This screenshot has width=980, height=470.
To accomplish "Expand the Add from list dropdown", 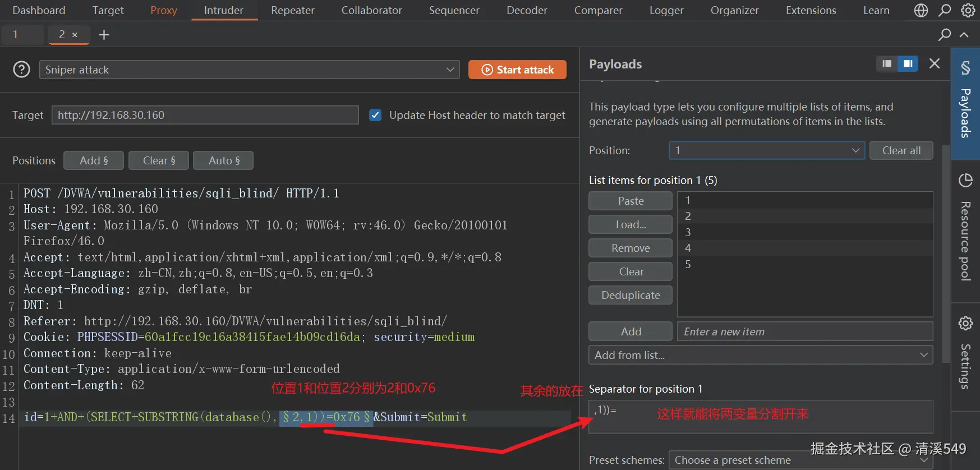I will coord(761,355).
